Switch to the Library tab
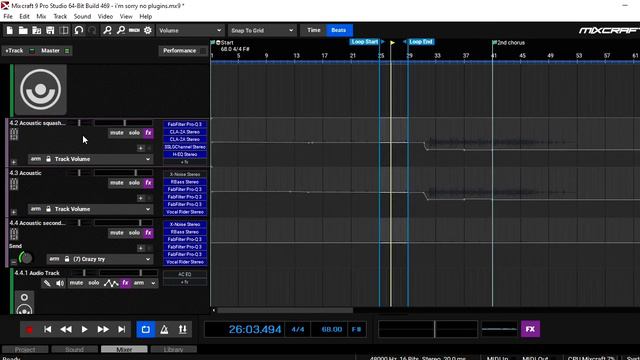Viewport: 640px width, 360px height. (x=173, y=349)
